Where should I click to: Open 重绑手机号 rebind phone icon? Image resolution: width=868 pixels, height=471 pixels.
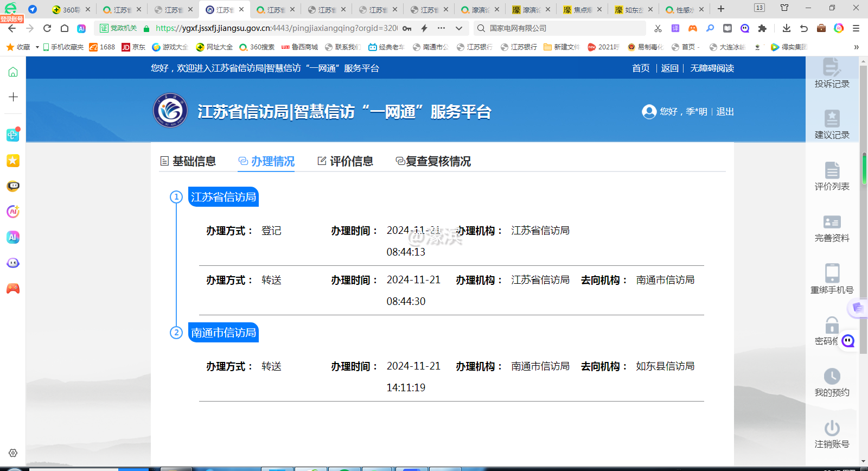click(x=832, y=272)
